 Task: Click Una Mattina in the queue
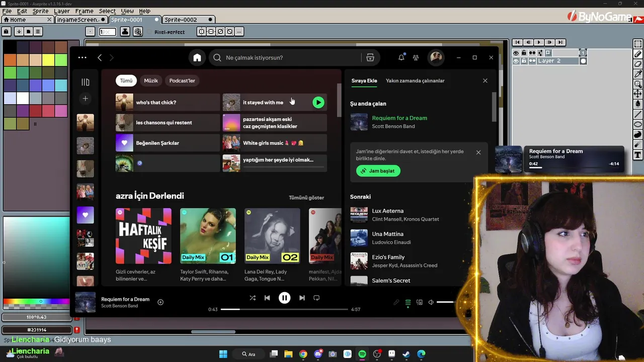point(387,234)
